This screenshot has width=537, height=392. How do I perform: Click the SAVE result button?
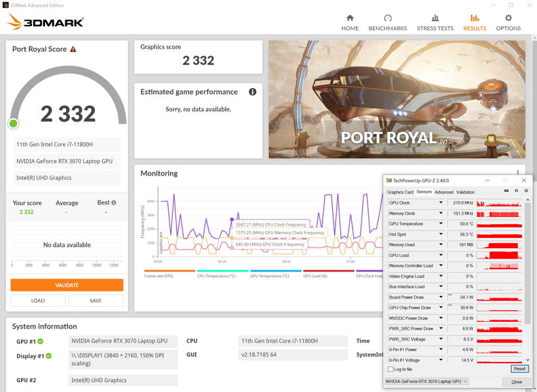pyautogui.click(x=96, y=301)
